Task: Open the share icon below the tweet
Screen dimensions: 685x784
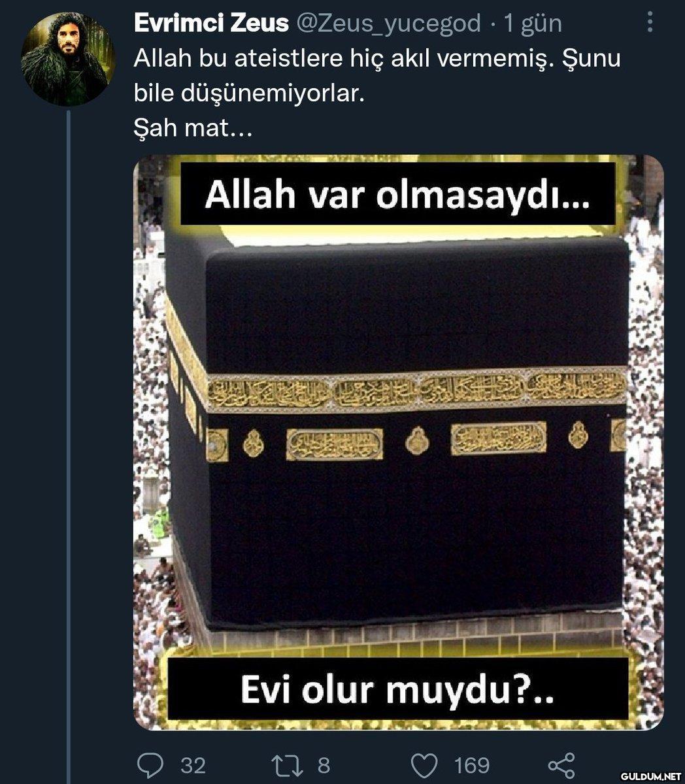Action: coord(561,764)
